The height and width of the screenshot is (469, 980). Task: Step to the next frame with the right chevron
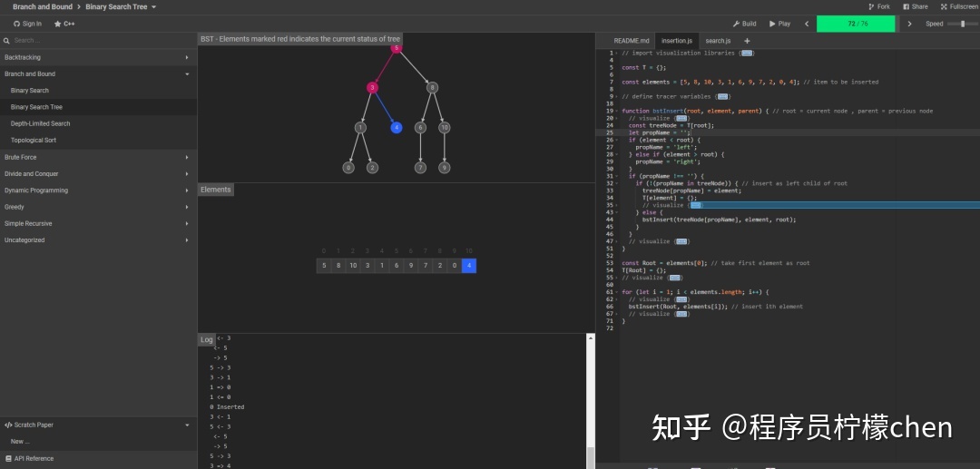point(909,24)
